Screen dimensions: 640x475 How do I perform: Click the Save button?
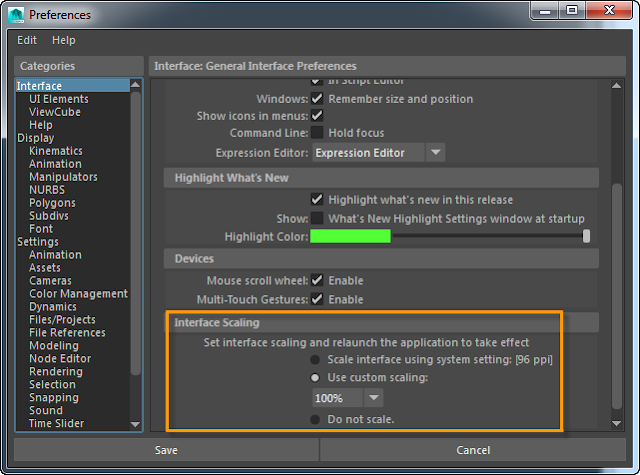tap(166, 450)
